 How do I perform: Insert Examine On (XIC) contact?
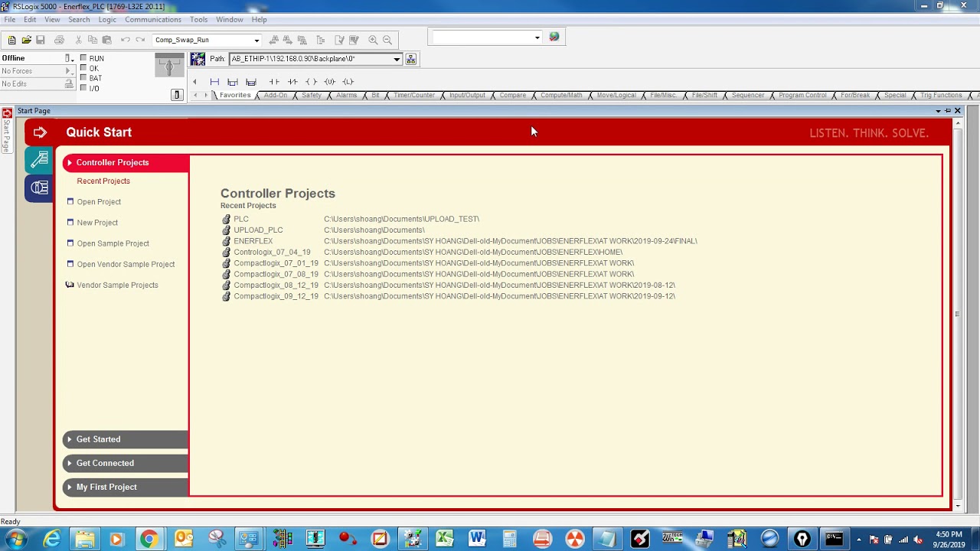coord(274,81)
